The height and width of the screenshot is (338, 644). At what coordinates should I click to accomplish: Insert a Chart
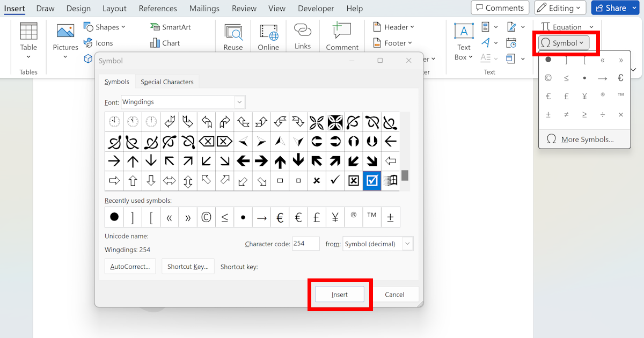(165, 43)
